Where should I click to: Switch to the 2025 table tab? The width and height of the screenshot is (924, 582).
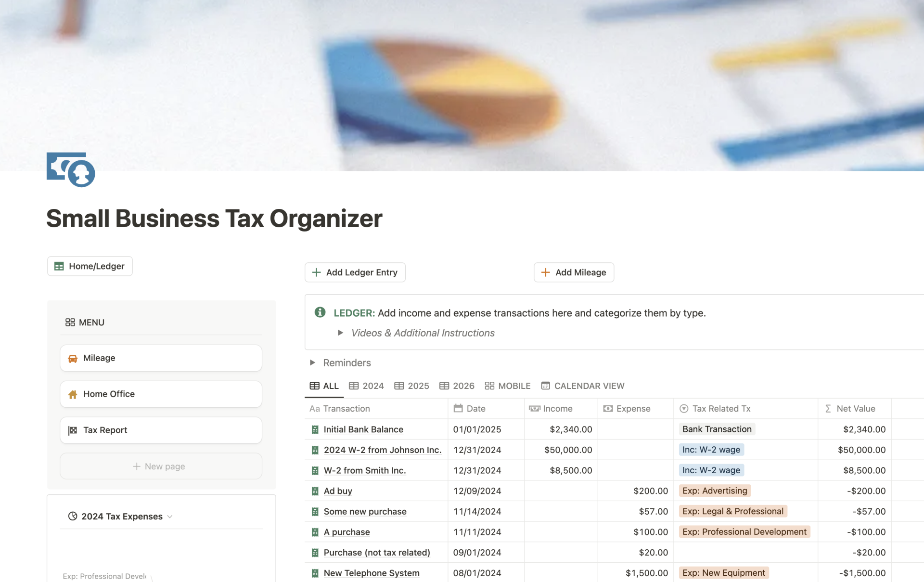tap(411, 386)
